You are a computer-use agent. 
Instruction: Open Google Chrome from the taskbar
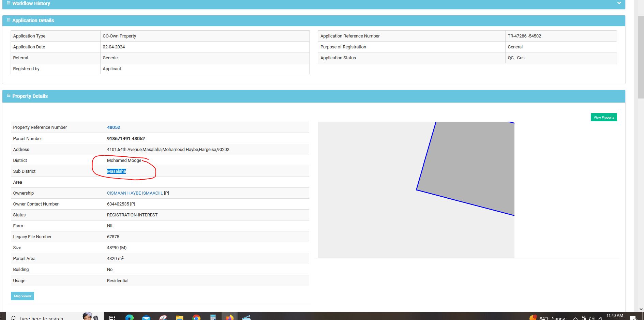(x=196, y=318)
